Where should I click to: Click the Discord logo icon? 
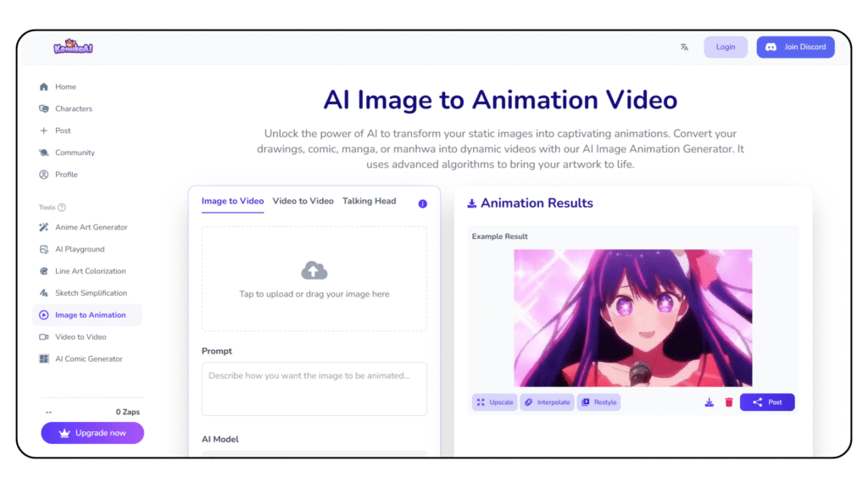(x=771, y=47)
